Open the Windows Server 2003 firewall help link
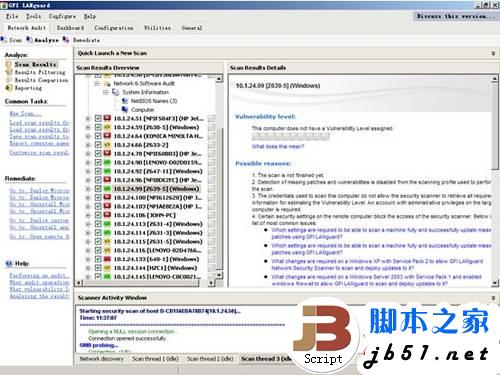This screenshot has height=375, width=500. pos(376,280)
